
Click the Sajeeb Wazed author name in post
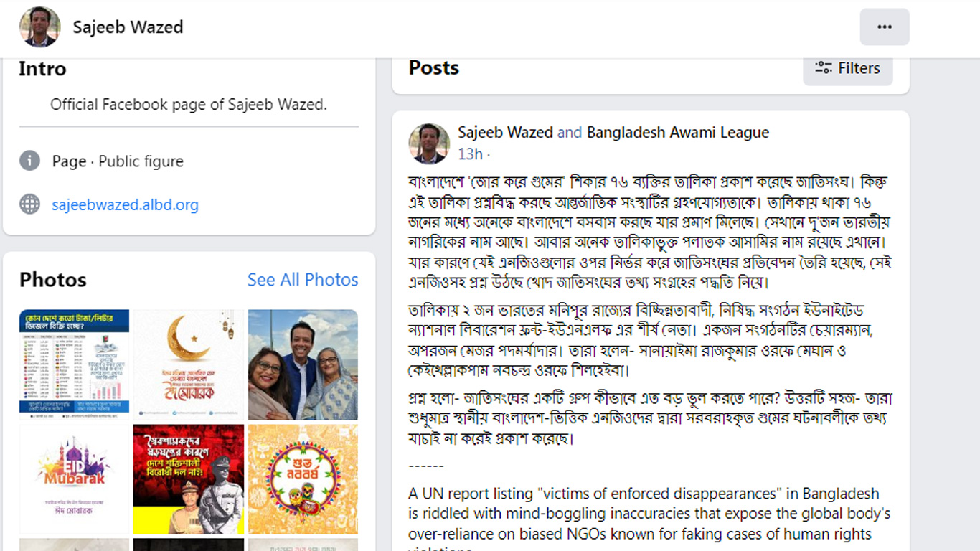(505, 133)
